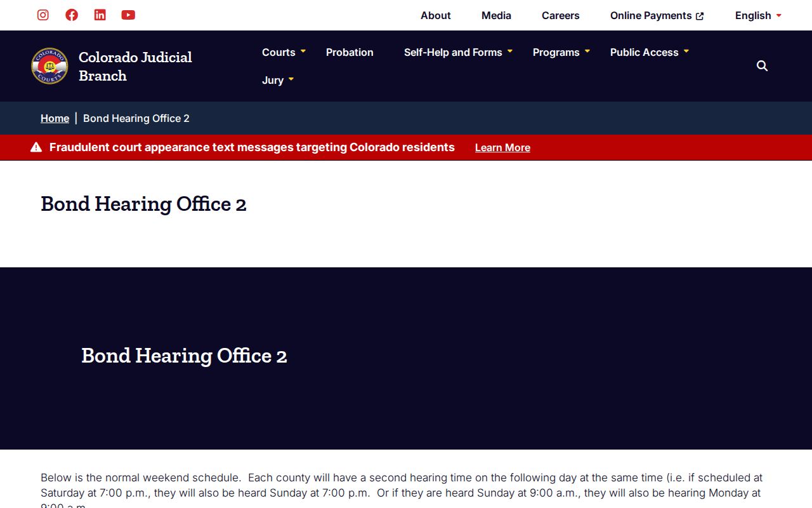The height and width of the screenshot is (508, 812).
Task: Open the Facebook social icon
Action: tap(72, 15)
